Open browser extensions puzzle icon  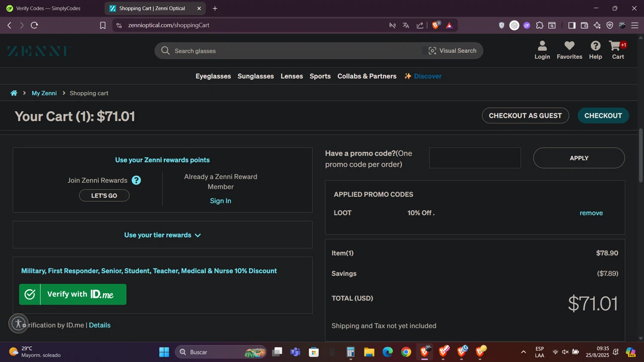540,25
